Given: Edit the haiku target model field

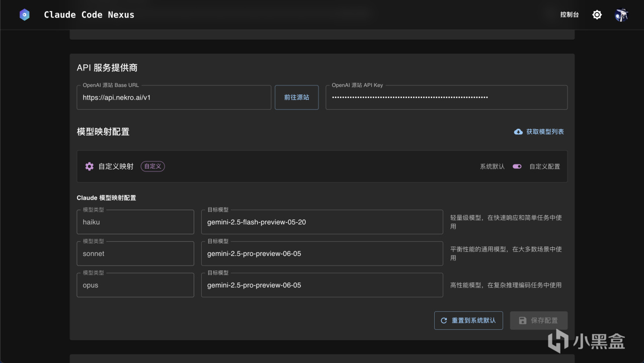Looking at the screenshot, I should (322, 222).
